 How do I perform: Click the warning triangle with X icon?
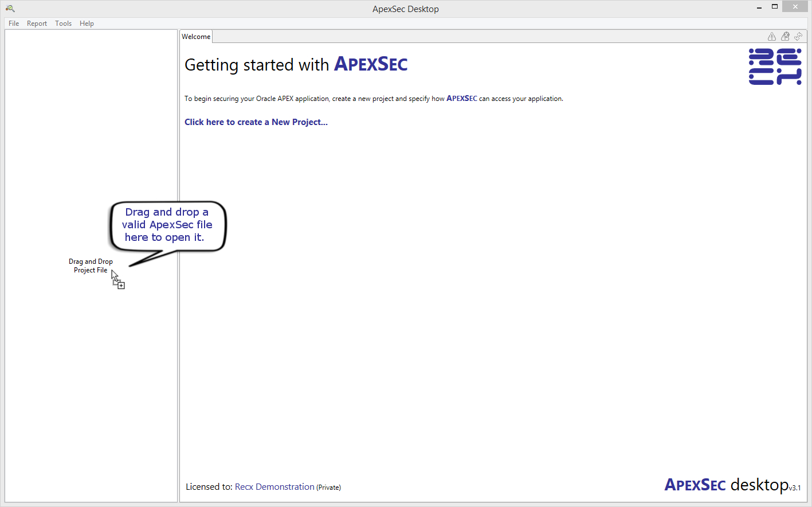tap(785, 37)
